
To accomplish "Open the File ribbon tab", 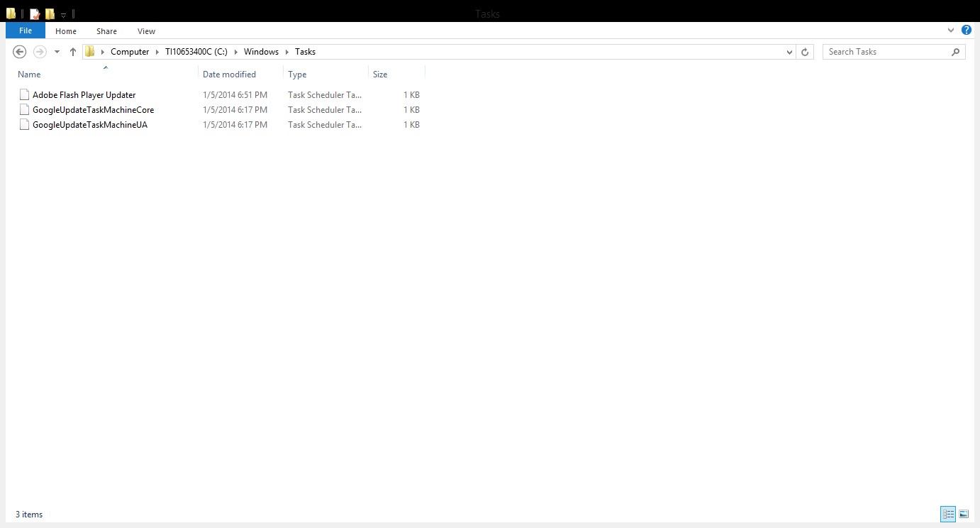I will coord(26,31).
